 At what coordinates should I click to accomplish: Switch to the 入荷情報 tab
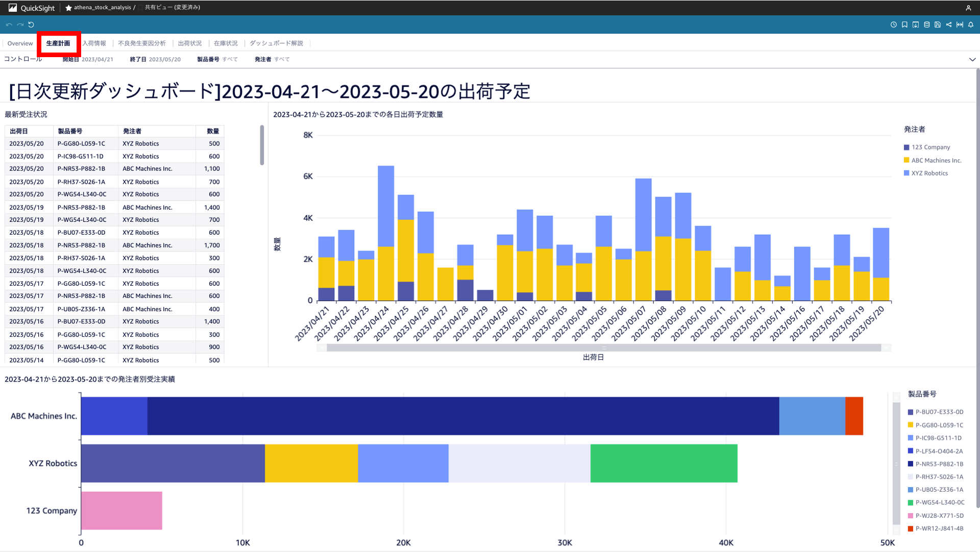pos(94,43)
